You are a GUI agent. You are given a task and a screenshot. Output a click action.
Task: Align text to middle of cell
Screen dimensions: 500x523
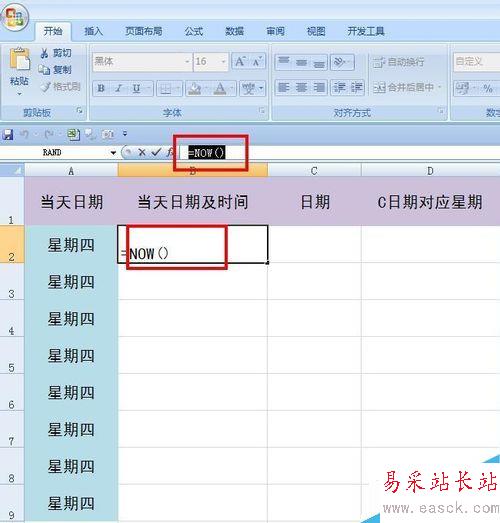click(x=301, y=62)
